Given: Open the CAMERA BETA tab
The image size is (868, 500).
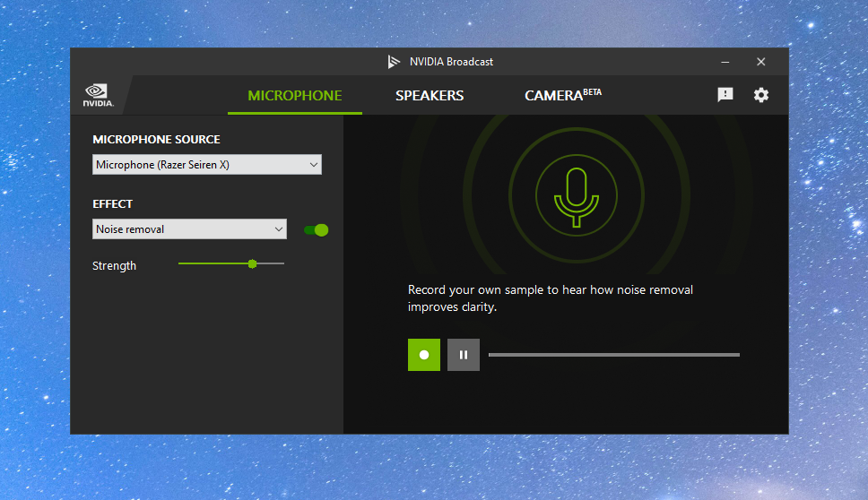Looking at the screenshot, I should 563,95.
